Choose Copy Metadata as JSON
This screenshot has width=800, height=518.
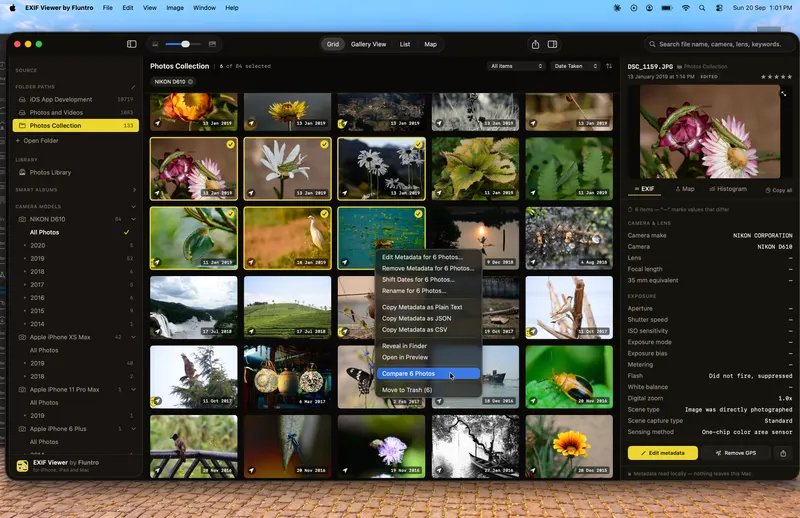click(x=428, y=318)
